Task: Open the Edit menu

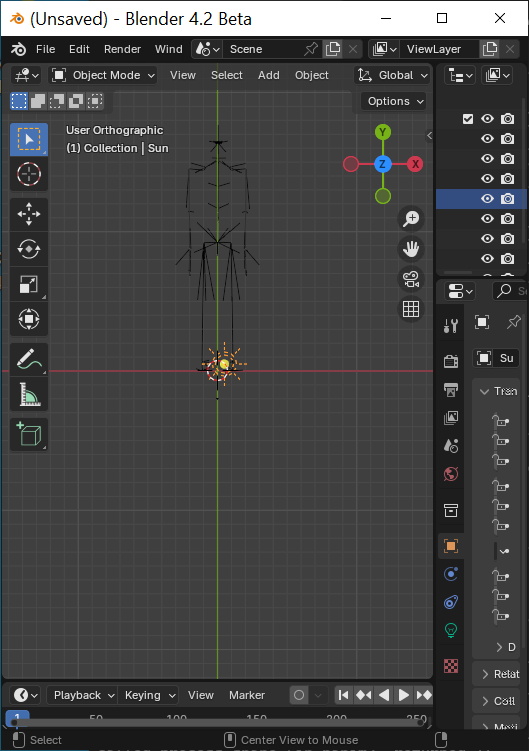Action: [x=79, y=49]
